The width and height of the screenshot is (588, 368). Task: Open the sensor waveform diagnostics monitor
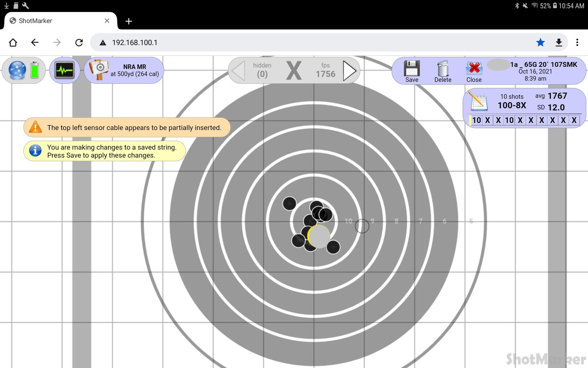64,70
